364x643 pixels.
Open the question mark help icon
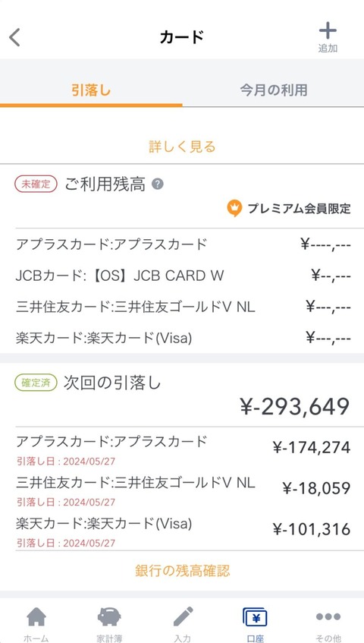(x=157, y=184)
